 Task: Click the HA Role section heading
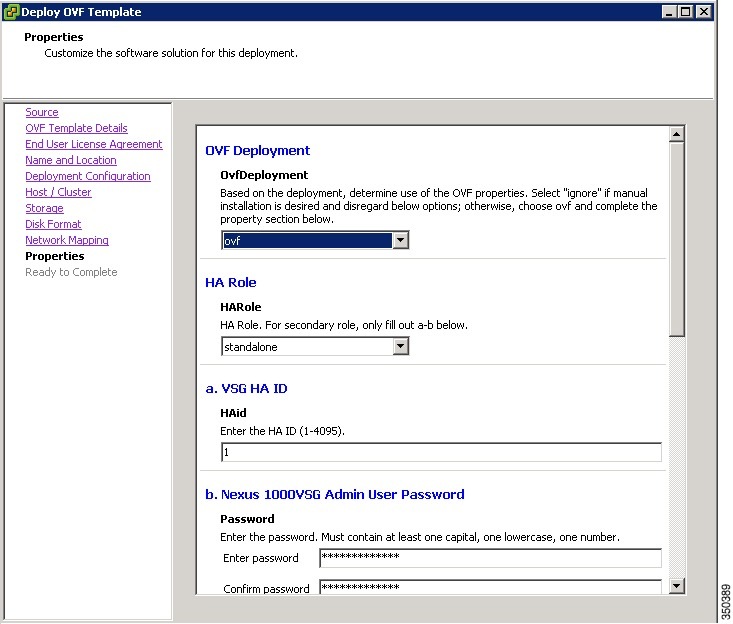coord(230,282)
